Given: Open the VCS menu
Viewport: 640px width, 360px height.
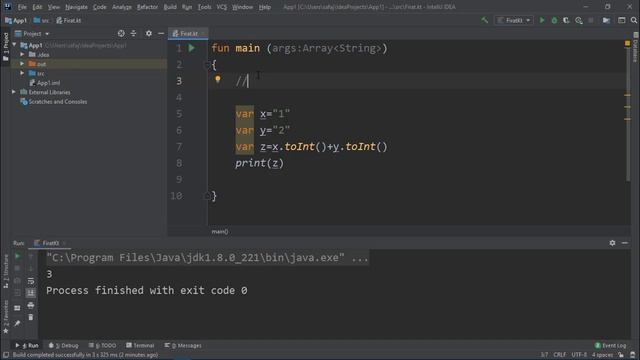Looking at the screenshot, I should [x=222, y=7].
